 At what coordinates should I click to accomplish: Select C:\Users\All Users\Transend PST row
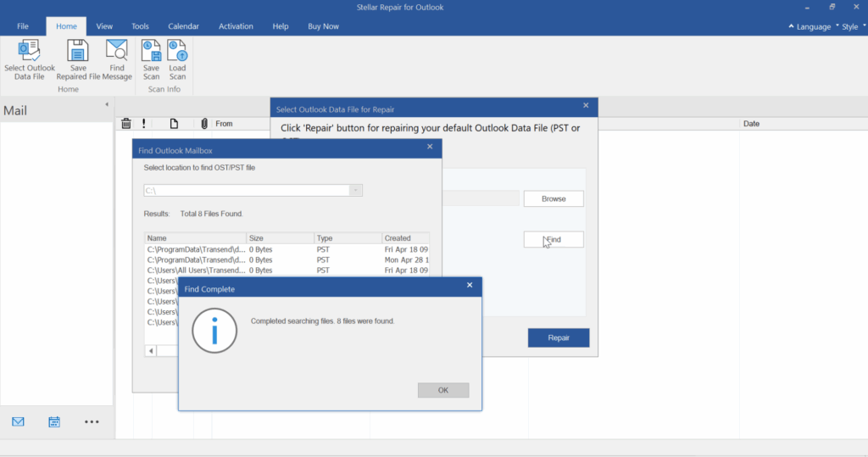pos(287,270)
